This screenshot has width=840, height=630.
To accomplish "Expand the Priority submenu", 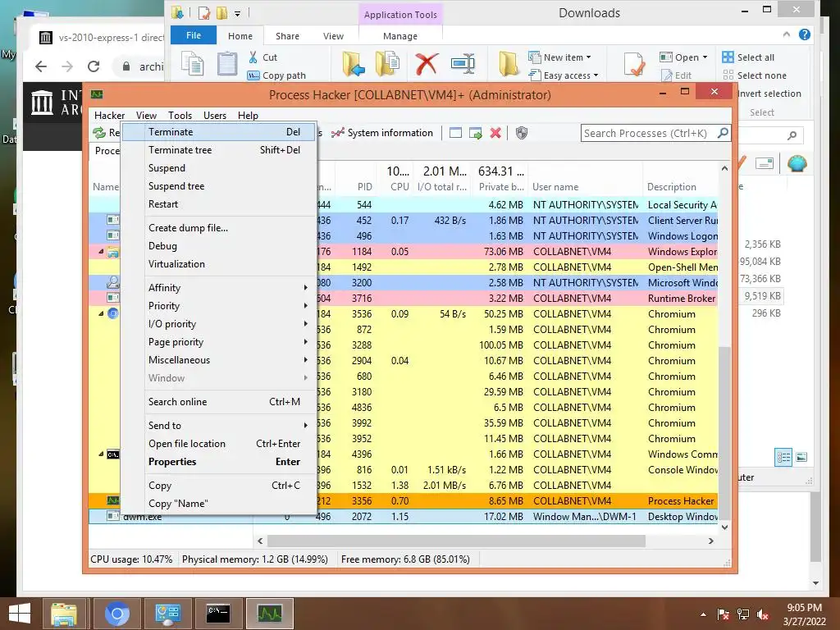I will tap(219, 306).
